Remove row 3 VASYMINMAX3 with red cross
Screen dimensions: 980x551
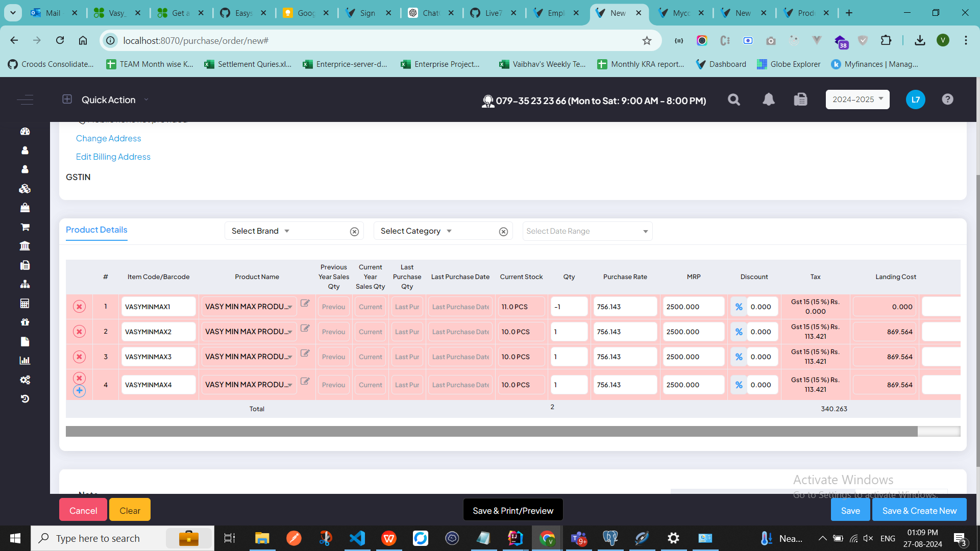coord(79,357)
